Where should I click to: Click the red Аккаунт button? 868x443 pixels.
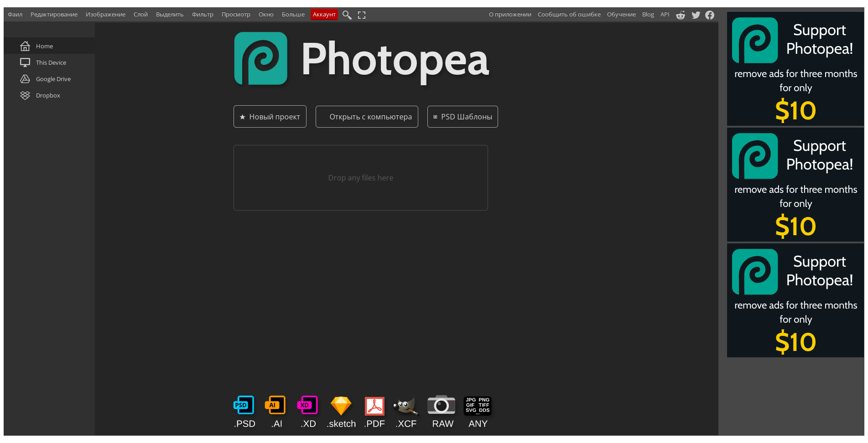(x=324, y=15)
